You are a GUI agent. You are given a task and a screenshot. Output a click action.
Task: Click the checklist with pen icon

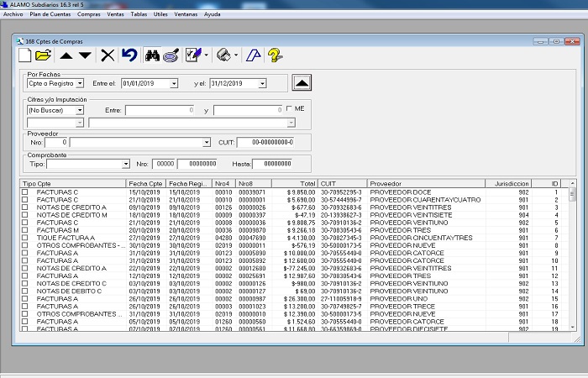(x=193, y=55)
